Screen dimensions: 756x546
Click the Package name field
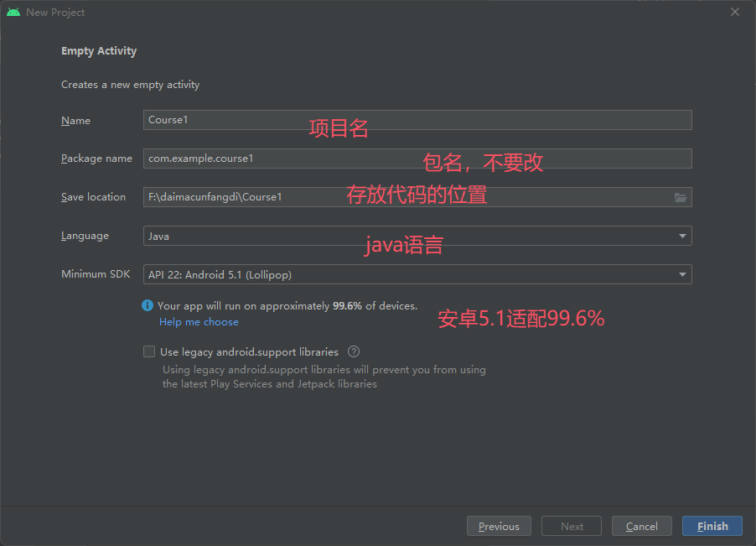tap(417, 159)
